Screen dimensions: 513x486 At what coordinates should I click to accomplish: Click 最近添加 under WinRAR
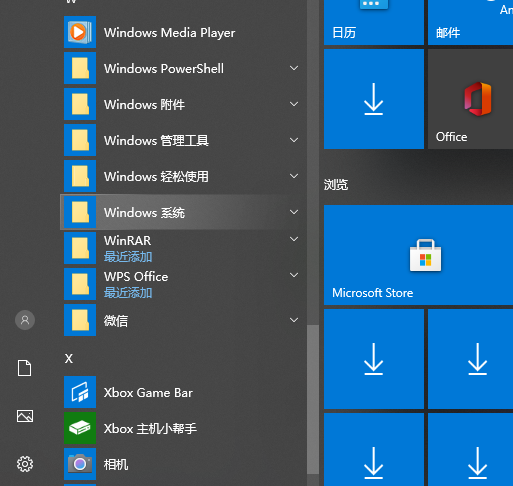128,257
